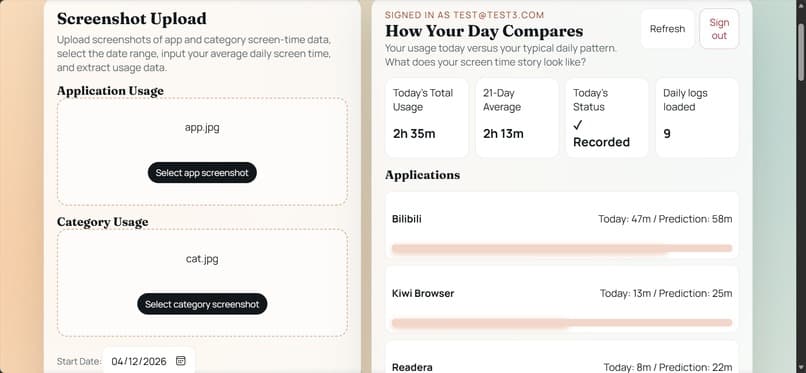Image resolution: width=806 pixels, height=373 pixels.
Task: Click the Start Date input field
Action: point(149,361)
